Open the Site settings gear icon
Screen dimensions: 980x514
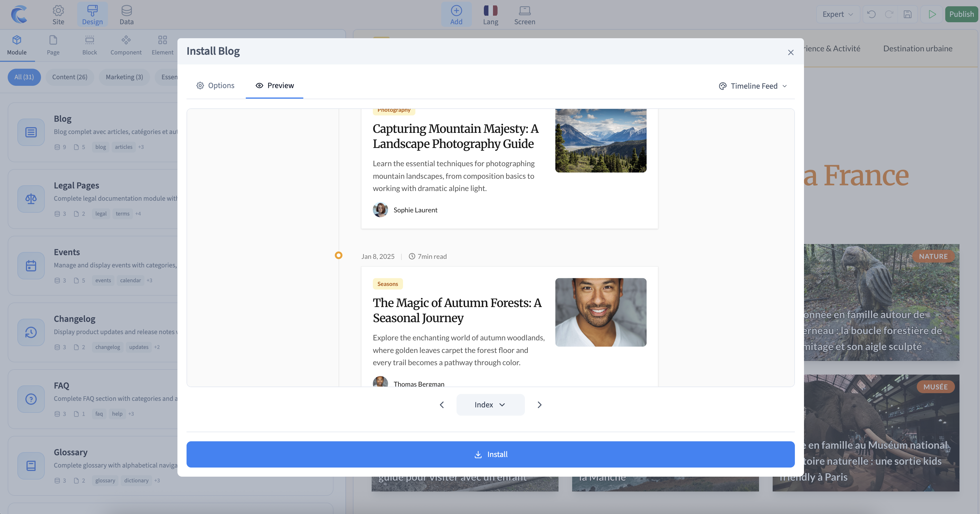58,11
